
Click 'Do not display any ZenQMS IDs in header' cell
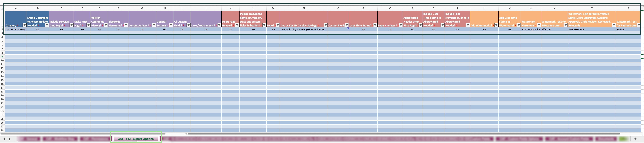(304, 29)
